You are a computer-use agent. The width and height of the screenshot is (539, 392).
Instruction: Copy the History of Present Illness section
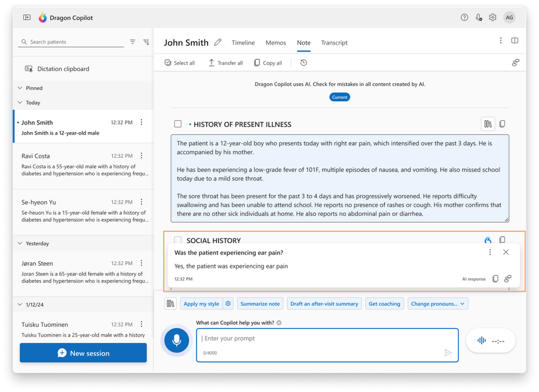point(502,123)
